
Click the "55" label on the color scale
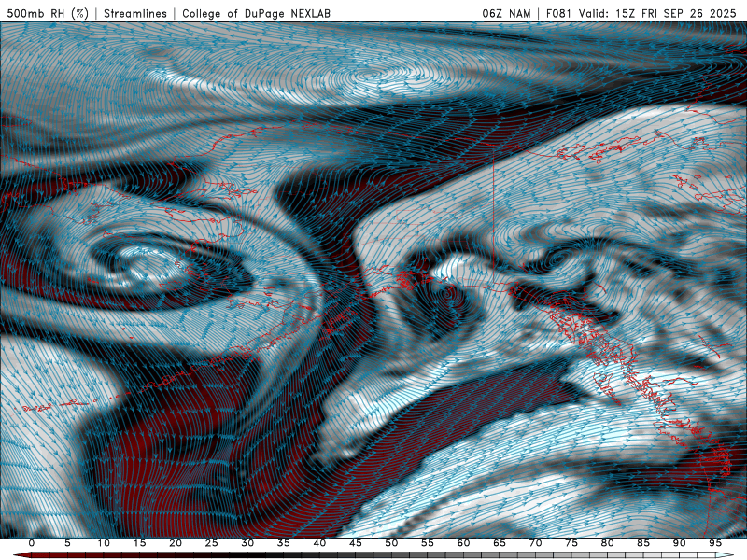(x=428, y=543)
